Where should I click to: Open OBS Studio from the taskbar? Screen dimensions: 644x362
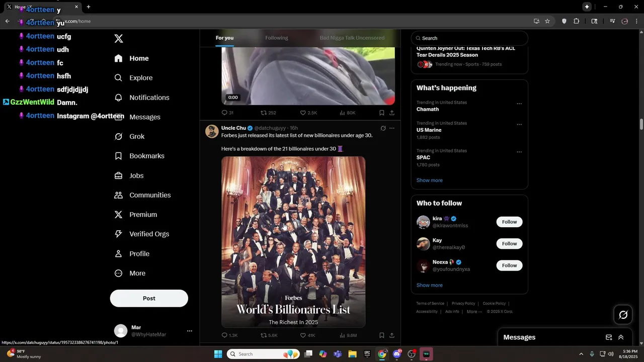[412, 354]
